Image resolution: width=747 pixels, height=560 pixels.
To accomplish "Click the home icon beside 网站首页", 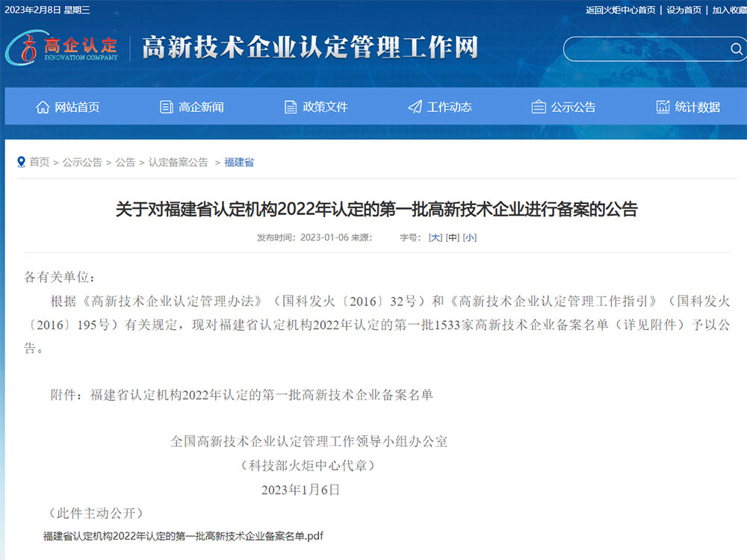I will click(x=43, y=107).
